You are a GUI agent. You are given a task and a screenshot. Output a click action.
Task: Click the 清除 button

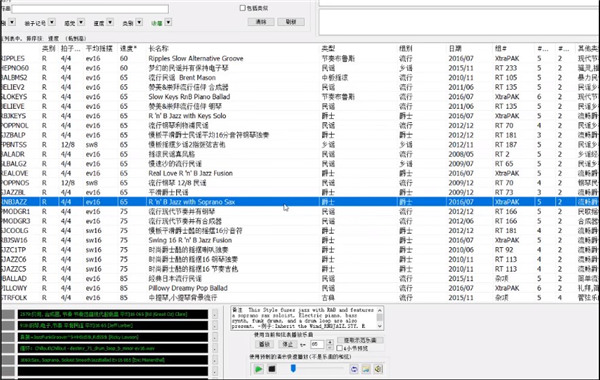click(x=261, y=22)
